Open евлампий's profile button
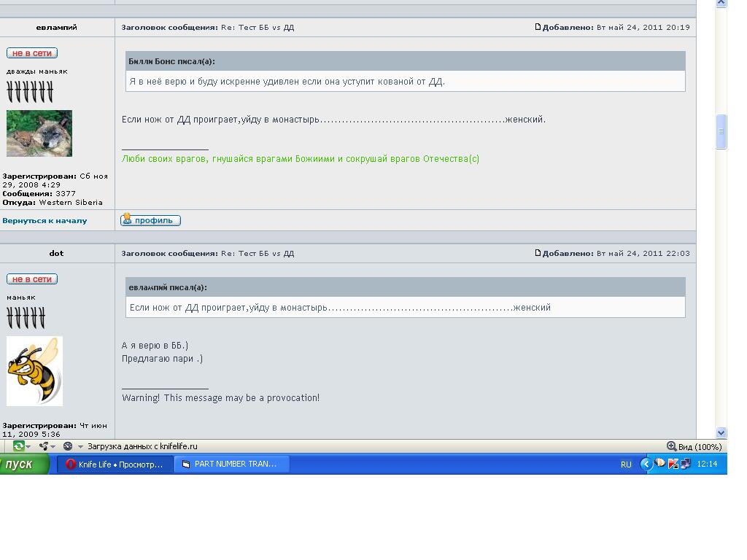This screenshot has width=747, height=560. coord(150,220)
